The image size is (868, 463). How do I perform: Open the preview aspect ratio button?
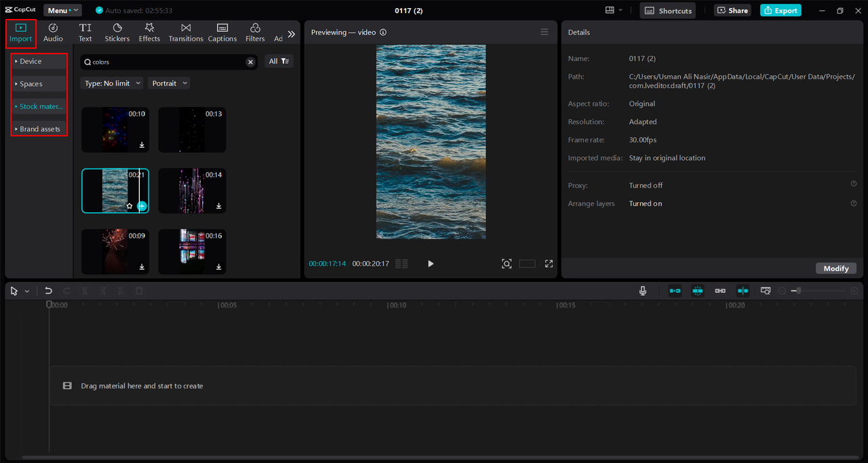coord(527,264)
